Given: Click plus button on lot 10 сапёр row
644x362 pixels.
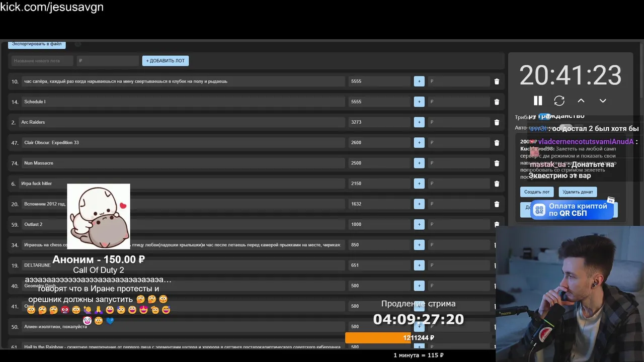Looking at the screenshot, I should [419, 81].
